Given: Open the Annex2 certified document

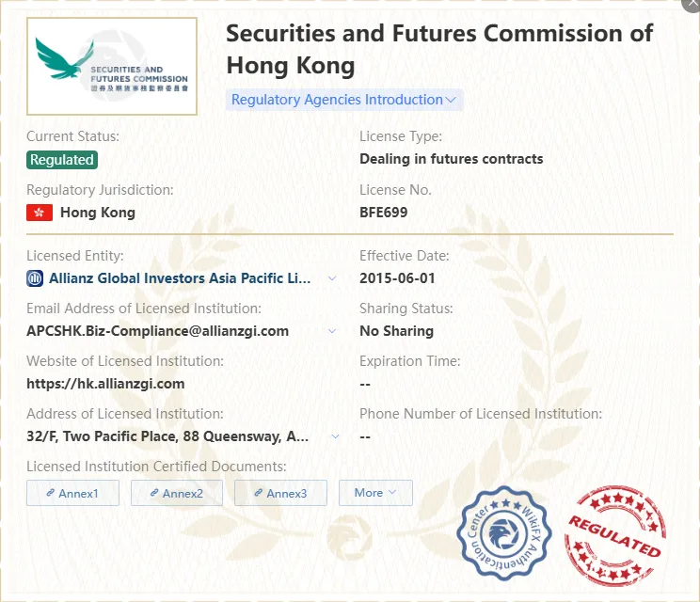Looking at the screenshot, I should pos(177,493).
